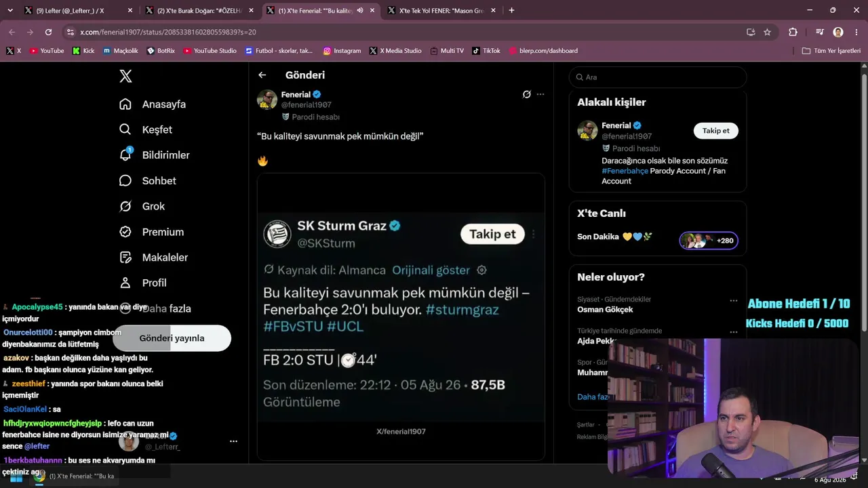Bookmark this page with the star icon

tap(767, 32)
